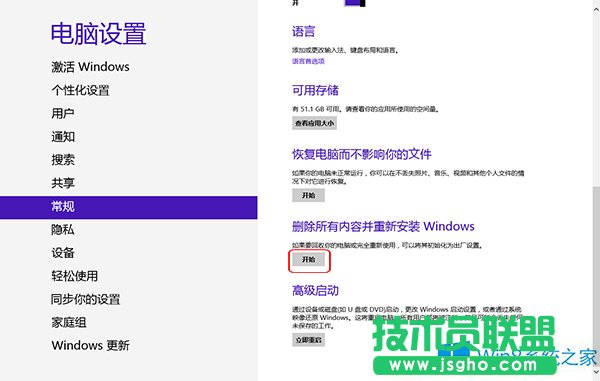Viewport: 600px width, 381px height.
Task: Select 同步你的设置 in sidebar
Action: point(86,299)
